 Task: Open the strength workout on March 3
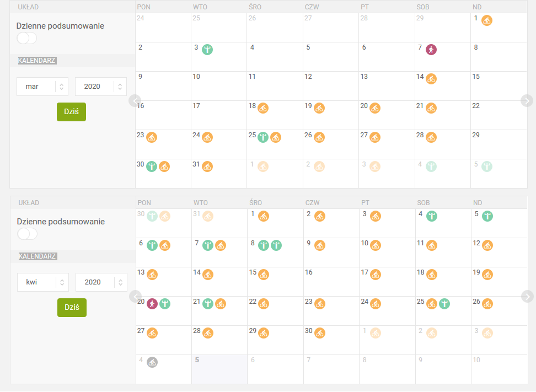(x=207, y=50)
